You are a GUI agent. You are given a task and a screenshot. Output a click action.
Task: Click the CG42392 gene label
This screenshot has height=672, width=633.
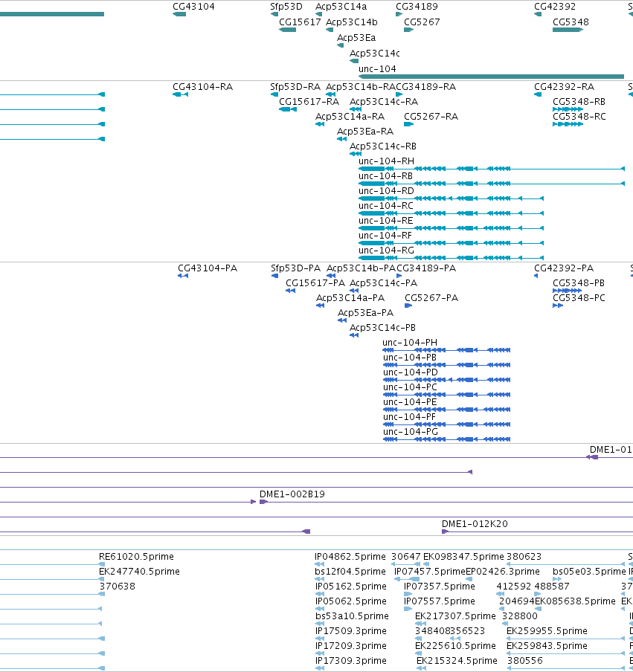pyautogui.click(x=554, y=7)
